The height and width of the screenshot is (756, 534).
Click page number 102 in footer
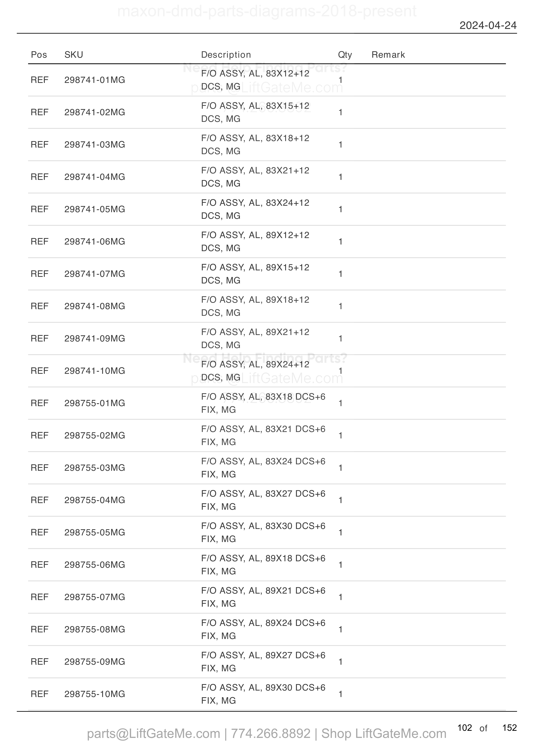(x=465, y=728)
